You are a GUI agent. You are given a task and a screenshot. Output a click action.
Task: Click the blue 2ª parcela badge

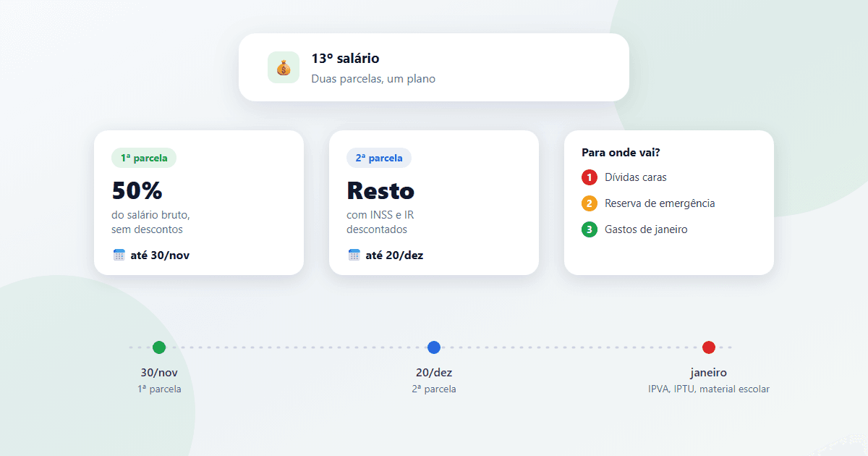(379, 158)
